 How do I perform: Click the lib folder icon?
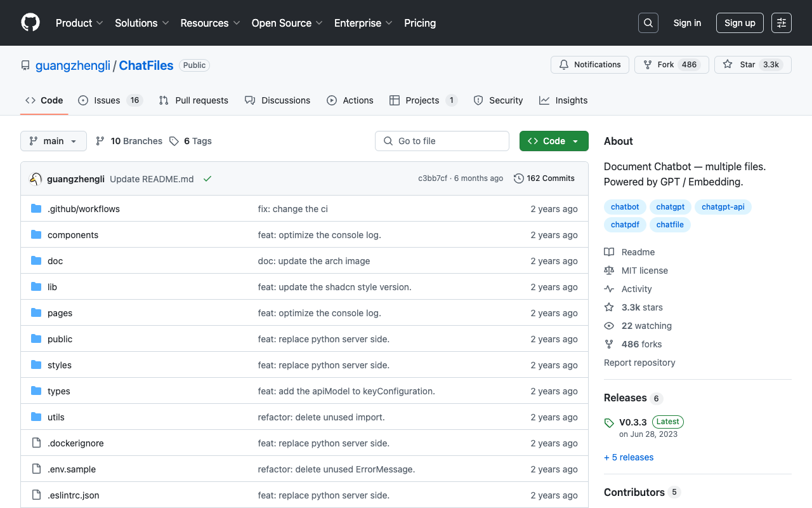coord(36,287)
